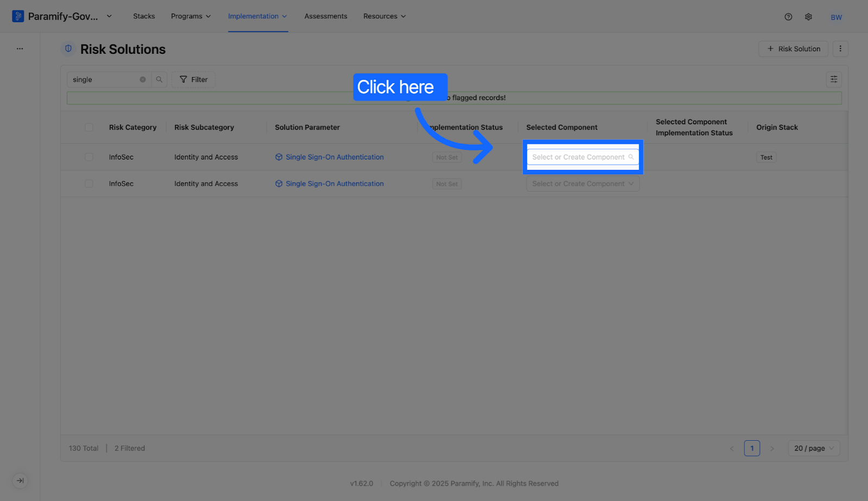Click 'Identity and Access' in second row
868x501 pixels.
tap(206, 183)
